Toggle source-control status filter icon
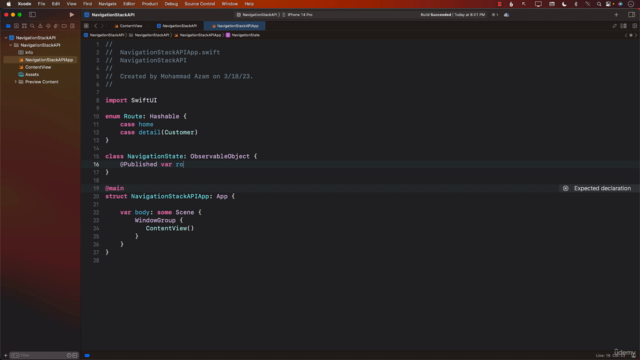This screenshot has width=640, height=360. (x=75, y=356)
